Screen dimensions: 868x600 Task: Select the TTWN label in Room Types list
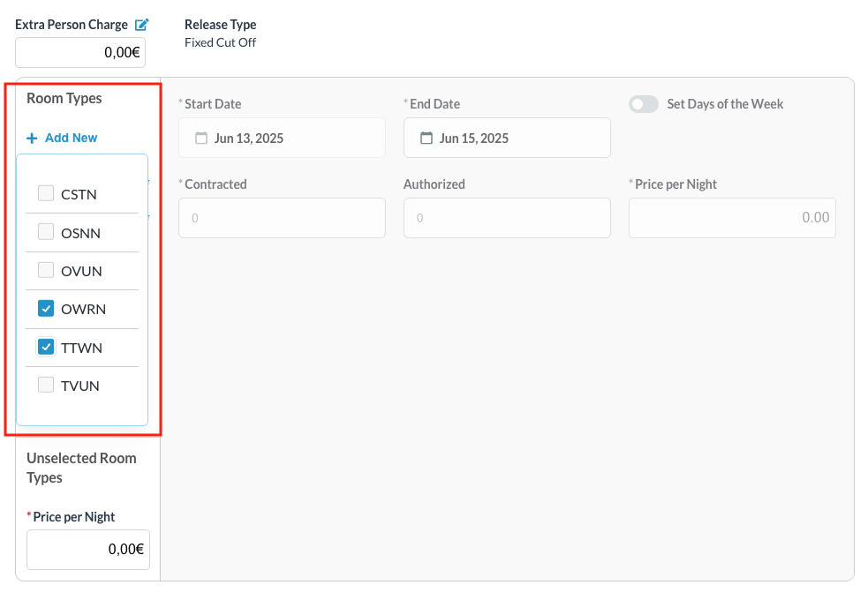pyautogui.click(x=82, y=347)
